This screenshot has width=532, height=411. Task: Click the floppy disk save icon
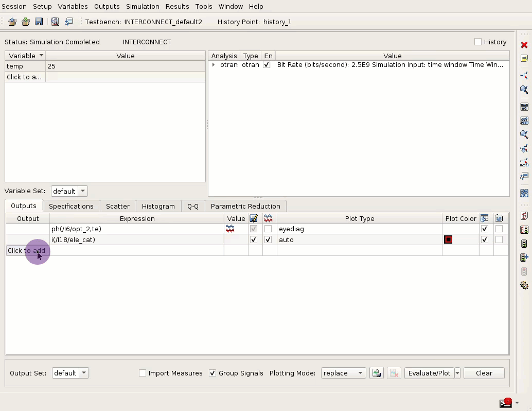click(x=39, y=22)
